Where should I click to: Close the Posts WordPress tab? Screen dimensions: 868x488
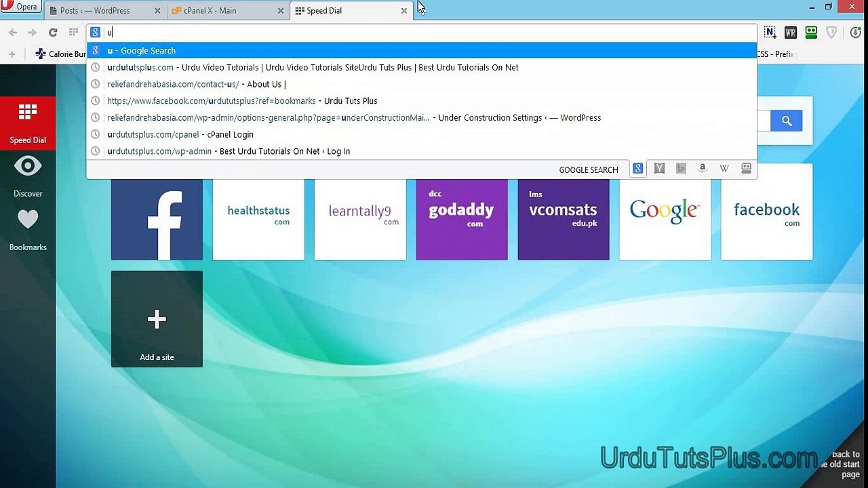pyautogui.click(x=158, y=11)
